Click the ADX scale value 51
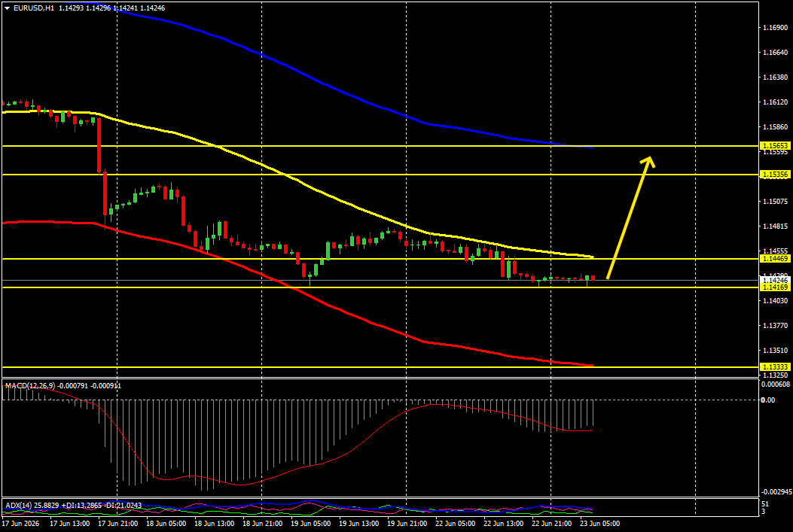 click(765, 504)
